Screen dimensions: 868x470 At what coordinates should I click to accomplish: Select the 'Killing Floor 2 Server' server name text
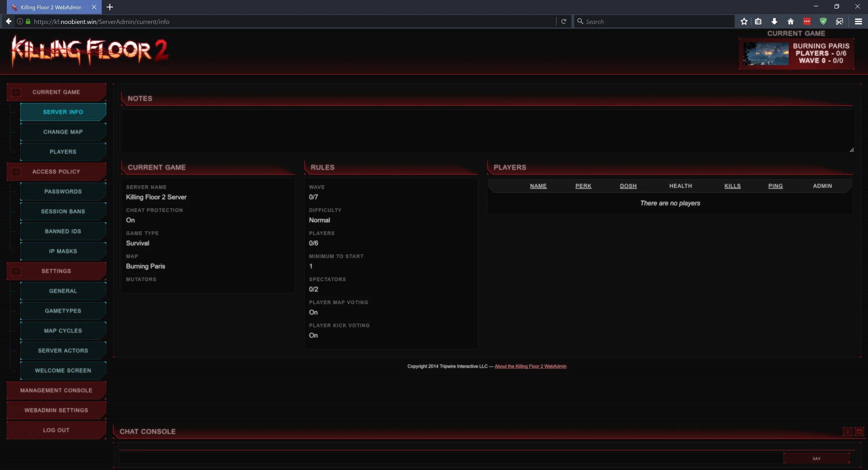[x=156, y=197]
